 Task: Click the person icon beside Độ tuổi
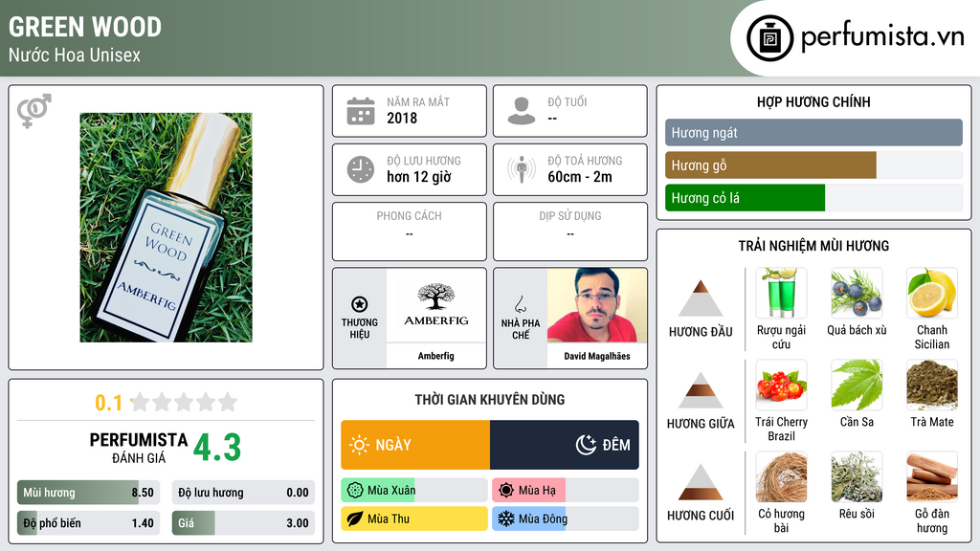522,111
